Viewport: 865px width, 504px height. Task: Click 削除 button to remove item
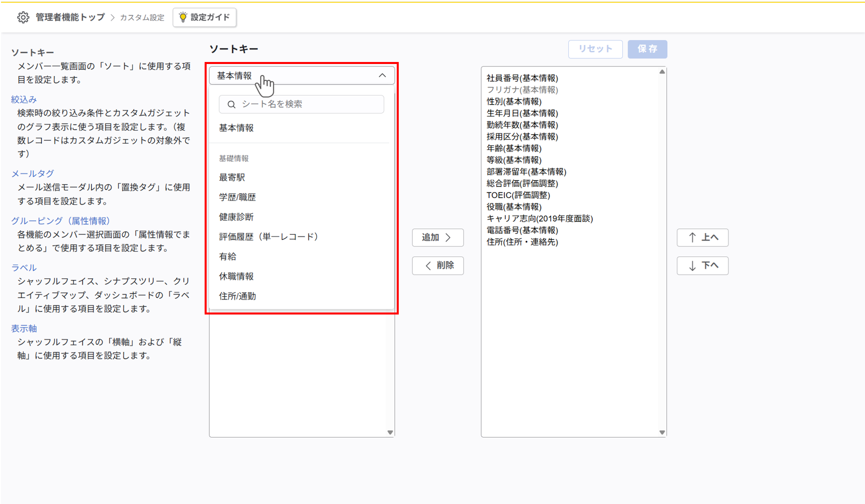437,265
